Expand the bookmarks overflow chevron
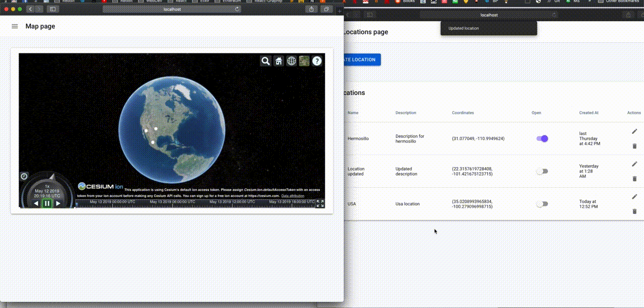Screen dimensions: 644x308 589,2
